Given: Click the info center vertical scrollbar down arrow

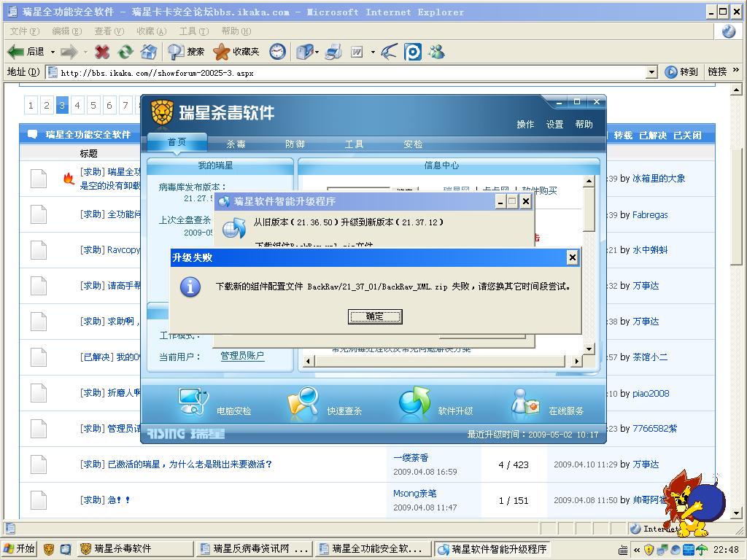Looking at the screenshot, I should pyautogui.click(x=589, y=349).
